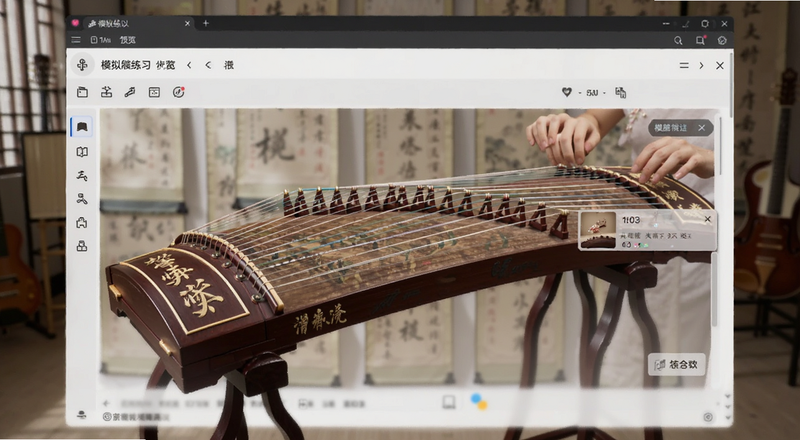Click the blue and yellow dots icon
This screenshot has height=440, width=800.
click(x=479, y=401)
